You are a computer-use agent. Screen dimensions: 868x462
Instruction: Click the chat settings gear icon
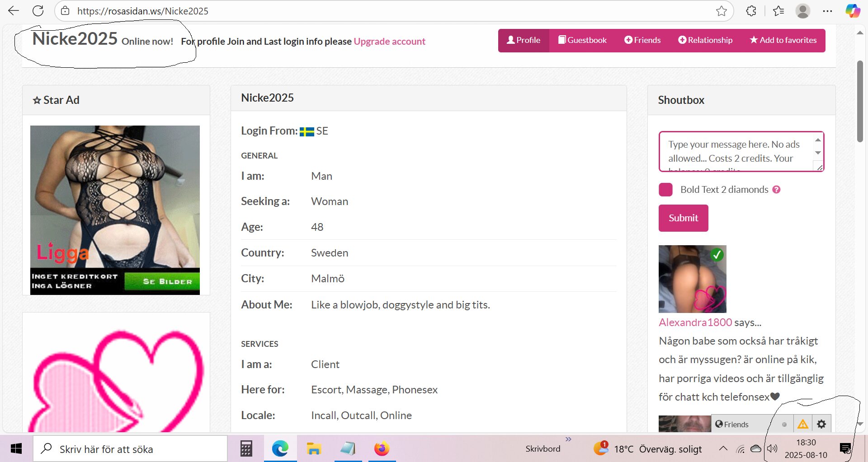pyautogui.click(x=821, y=424)
